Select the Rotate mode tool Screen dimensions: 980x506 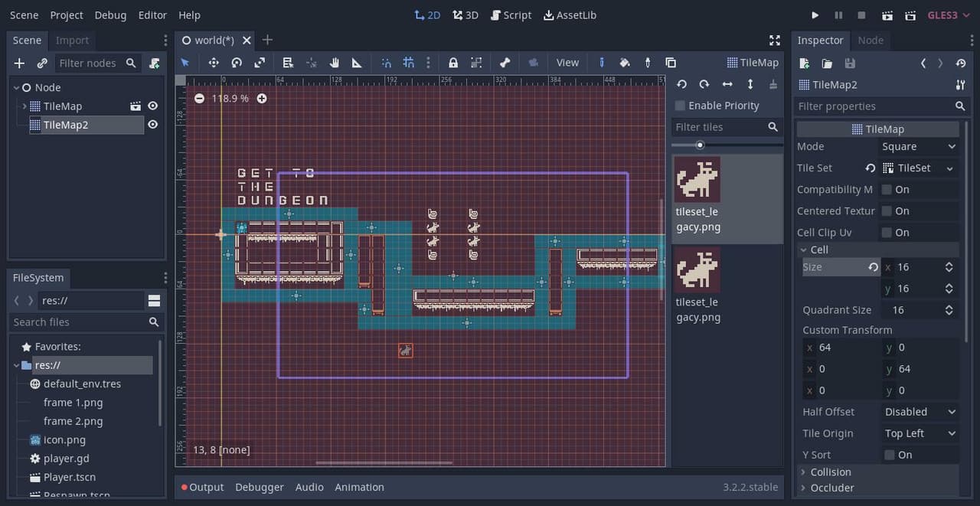[x=237, y=63]
